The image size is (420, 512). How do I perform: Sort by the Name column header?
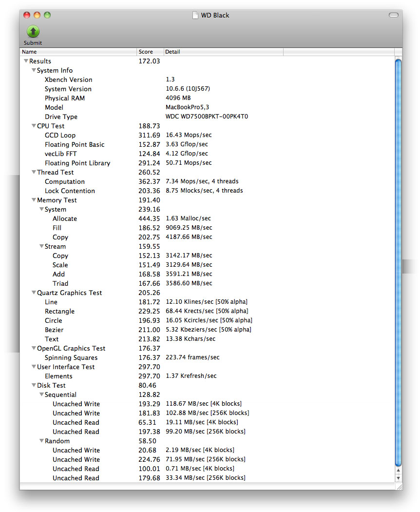(x=78, y=52)
